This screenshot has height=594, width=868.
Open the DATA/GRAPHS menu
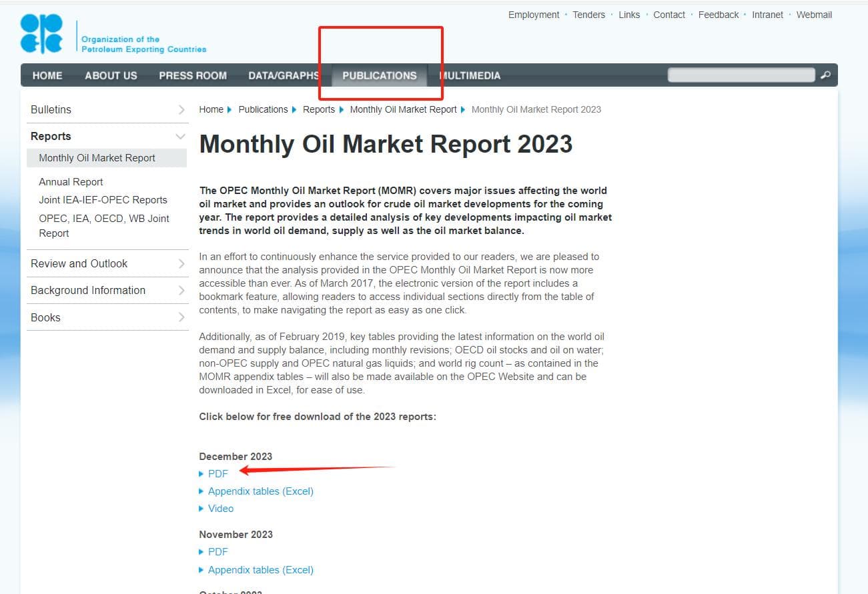click(284, 75)
